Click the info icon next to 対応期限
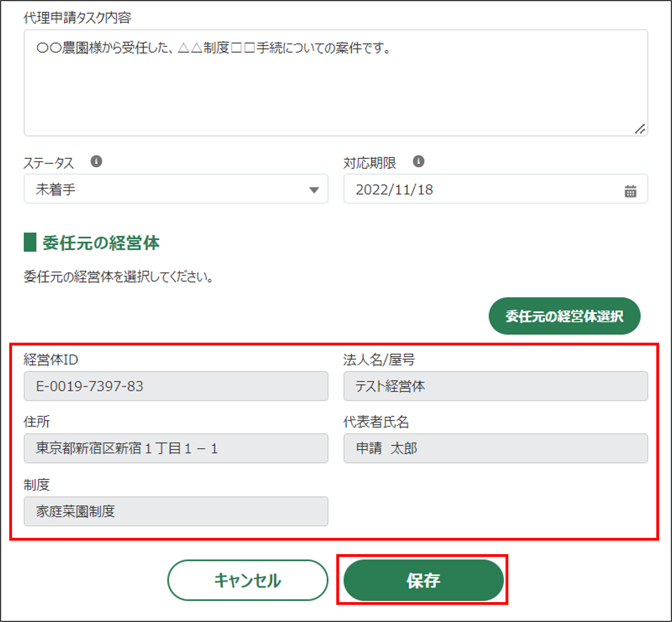This screenshot has width=672, height=622. [x=418, y=161]
